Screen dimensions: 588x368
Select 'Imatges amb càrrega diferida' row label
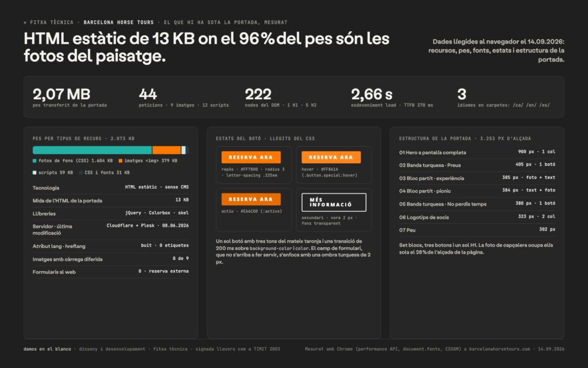[68, 259]
